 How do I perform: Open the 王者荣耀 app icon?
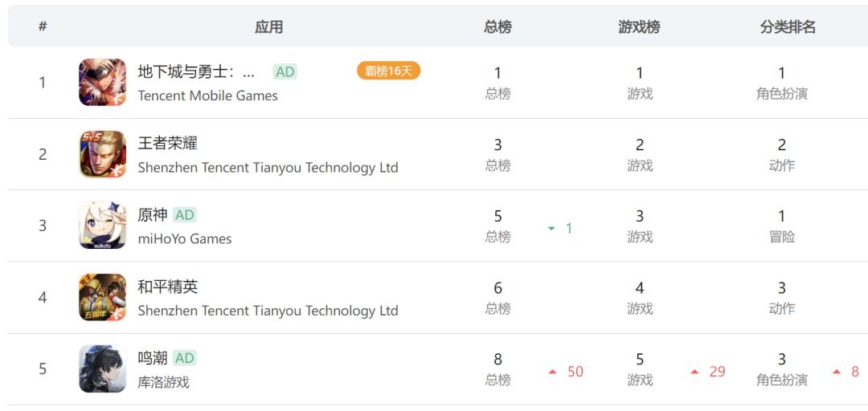102,154
